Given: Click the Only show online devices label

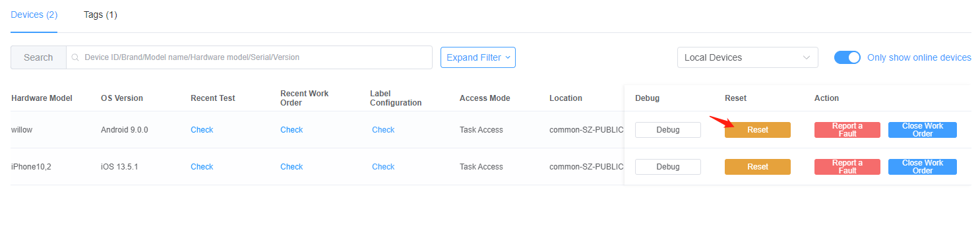Looking at the screenshot, I should 919,57.
